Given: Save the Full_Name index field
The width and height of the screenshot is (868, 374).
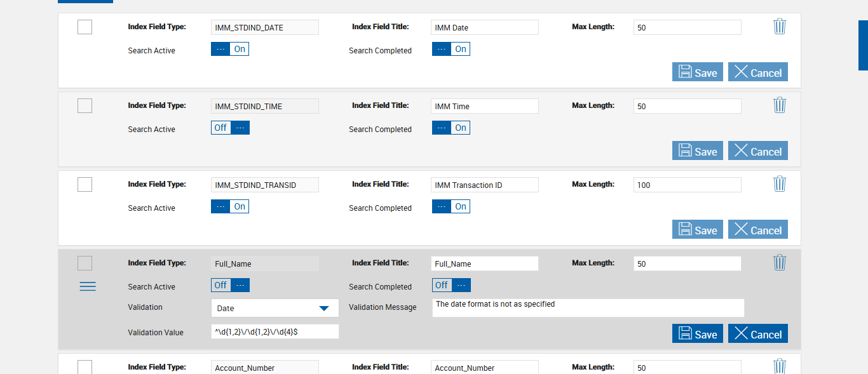Looking at the screenshot, I should [697, 334].
